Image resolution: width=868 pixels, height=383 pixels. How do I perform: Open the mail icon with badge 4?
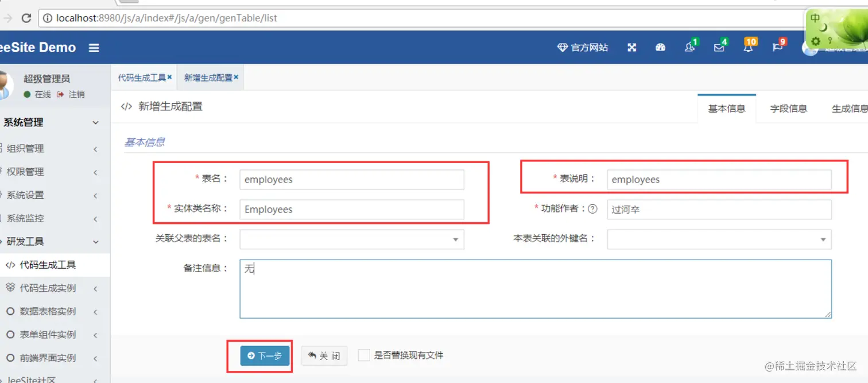coord(720,46)
